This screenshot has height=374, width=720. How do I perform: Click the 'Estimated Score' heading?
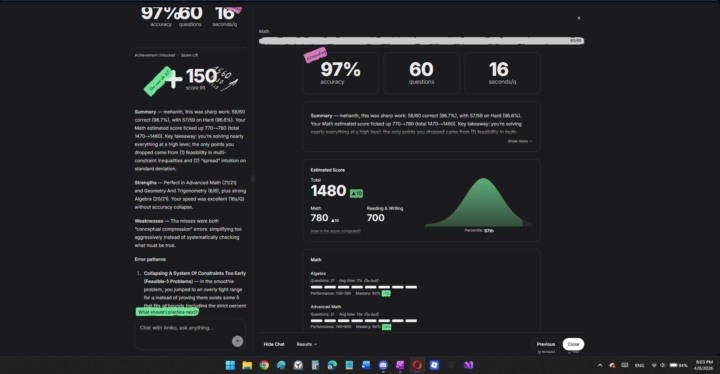pos(327,170)
